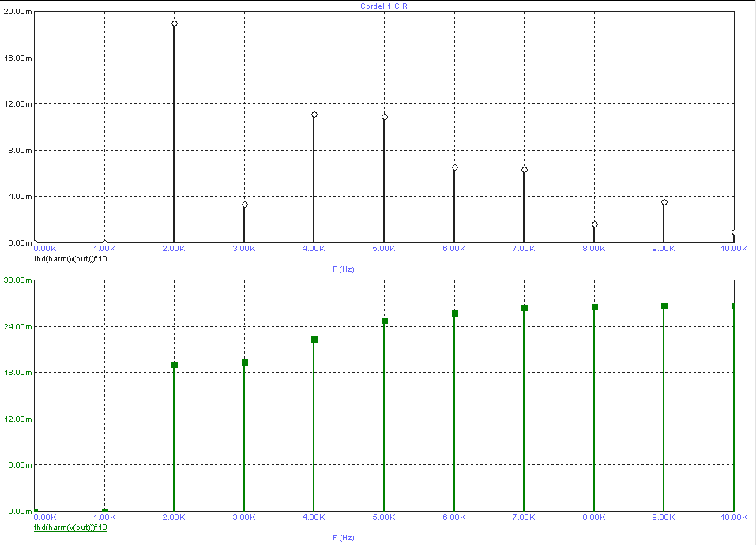Click the 6.00K x-axis label of the lower plot
756x545 pixels.
pos(454,517)
